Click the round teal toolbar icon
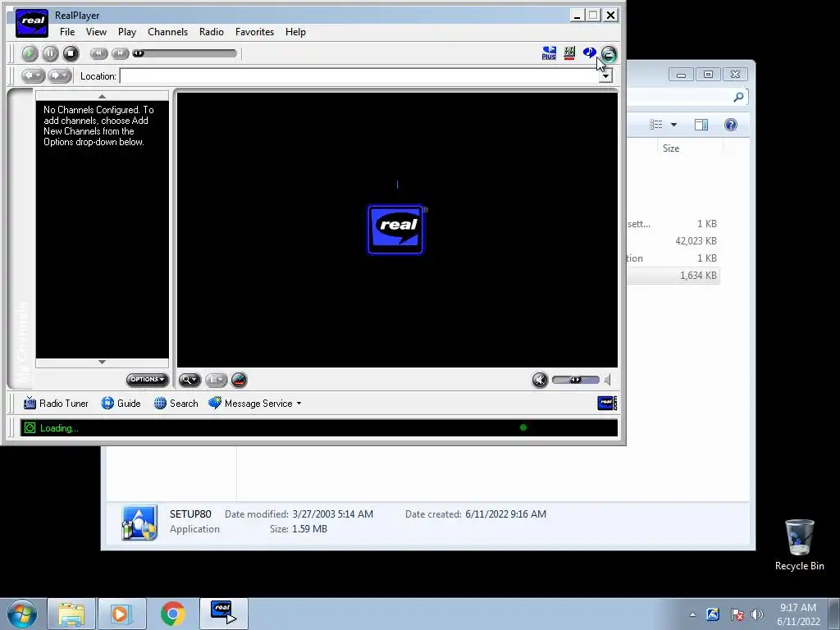This screenshot has height=630, width=840. click(609, 53)
